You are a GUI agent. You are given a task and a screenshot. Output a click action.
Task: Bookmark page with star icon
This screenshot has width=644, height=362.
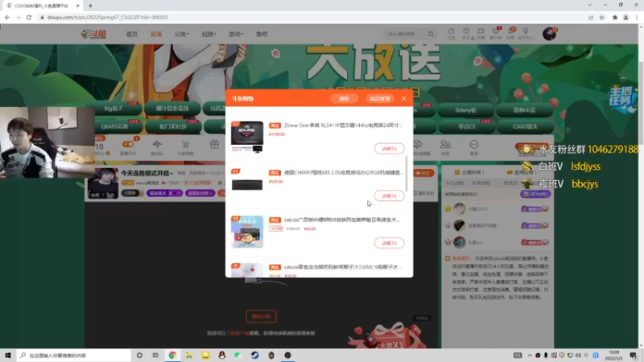(x=601, y=17)
